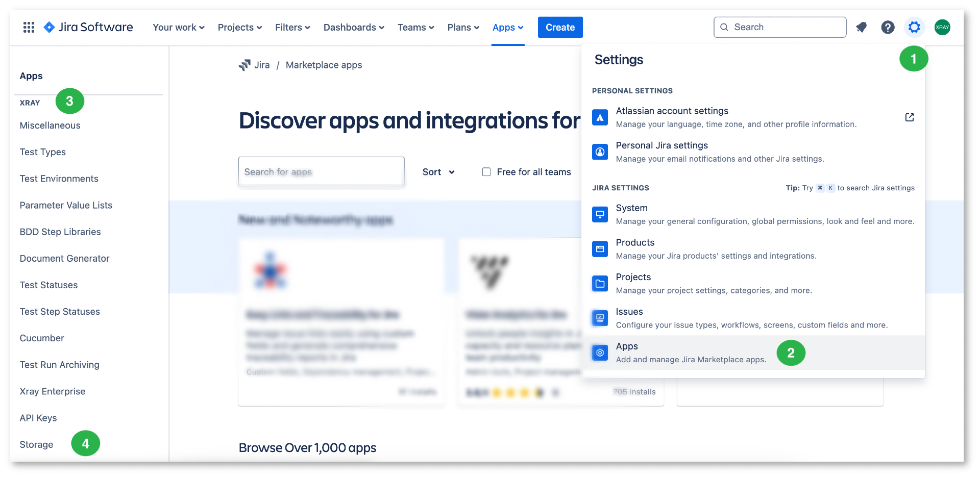Click the Jira breadcrumb link
Screen dimensions: 980x478
262,65
